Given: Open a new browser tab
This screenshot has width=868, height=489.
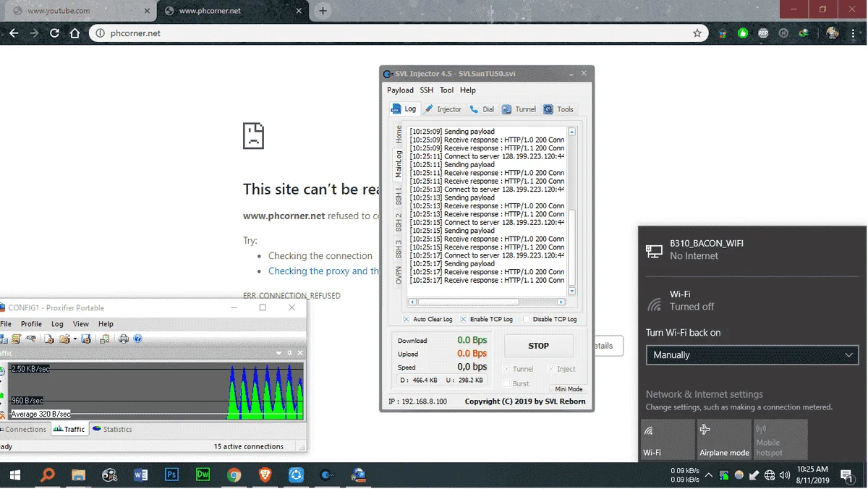Looking at the screenshot, I should 323,11.
